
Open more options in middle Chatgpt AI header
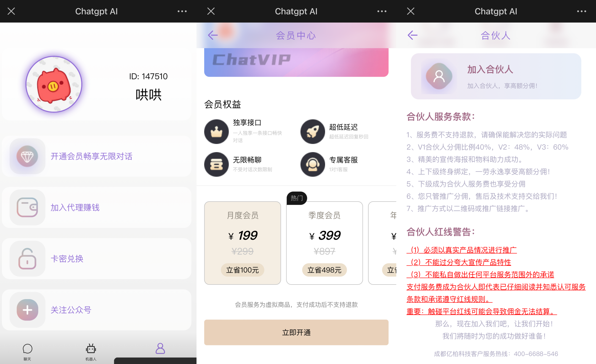[382, 11]
